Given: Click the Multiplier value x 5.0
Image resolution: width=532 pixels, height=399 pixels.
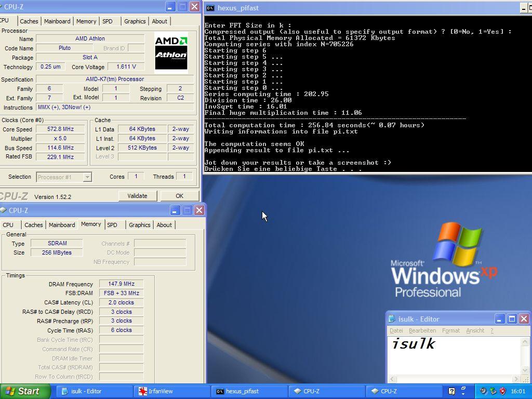Looking at the screenshot, I should pyautogui.click(x=60, y=138).
